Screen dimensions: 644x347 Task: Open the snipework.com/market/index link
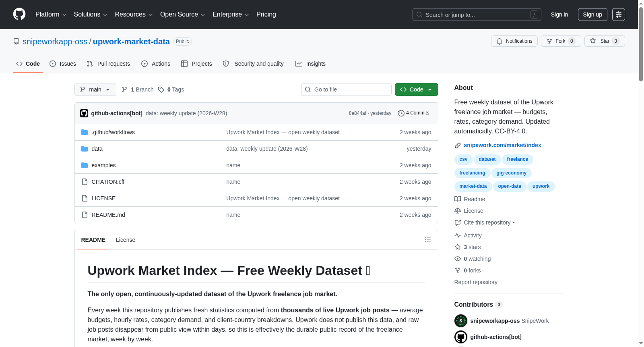point(502,145)
